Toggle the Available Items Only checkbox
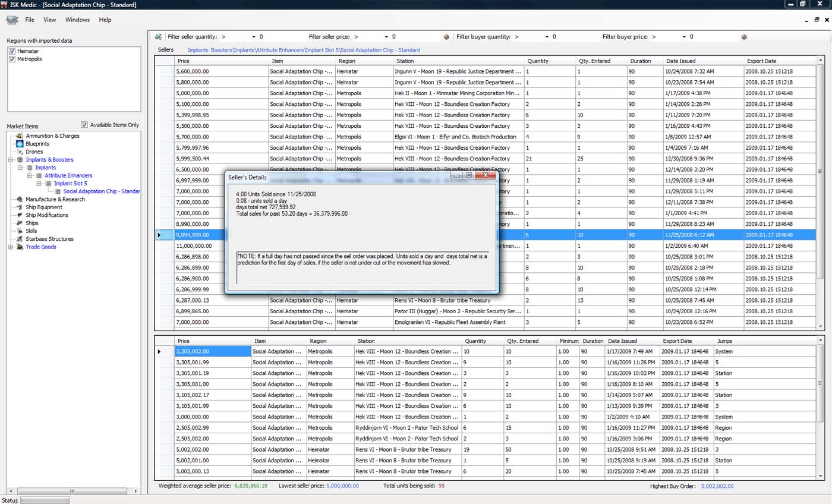832x504 pixels. click(84, 125)
